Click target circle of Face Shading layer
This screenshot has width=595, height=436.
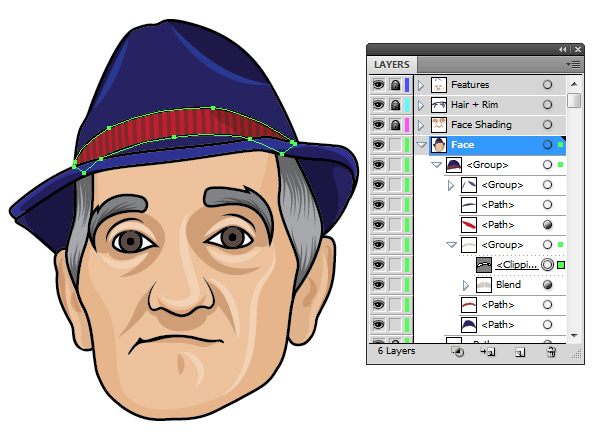tap(547, 125)
